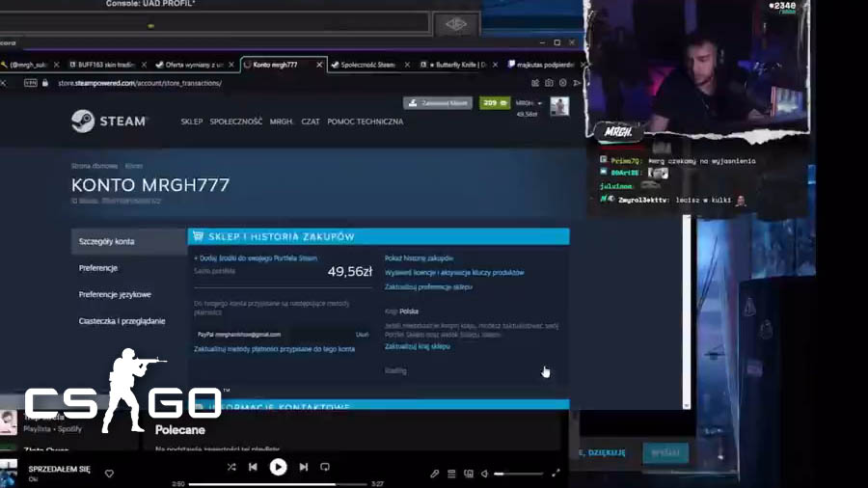Select Ciasteczka i przeglądanie in the sidebar
The height and width of the screenshot is (488, 868).
pyautogui.click(x=122, y=321)
